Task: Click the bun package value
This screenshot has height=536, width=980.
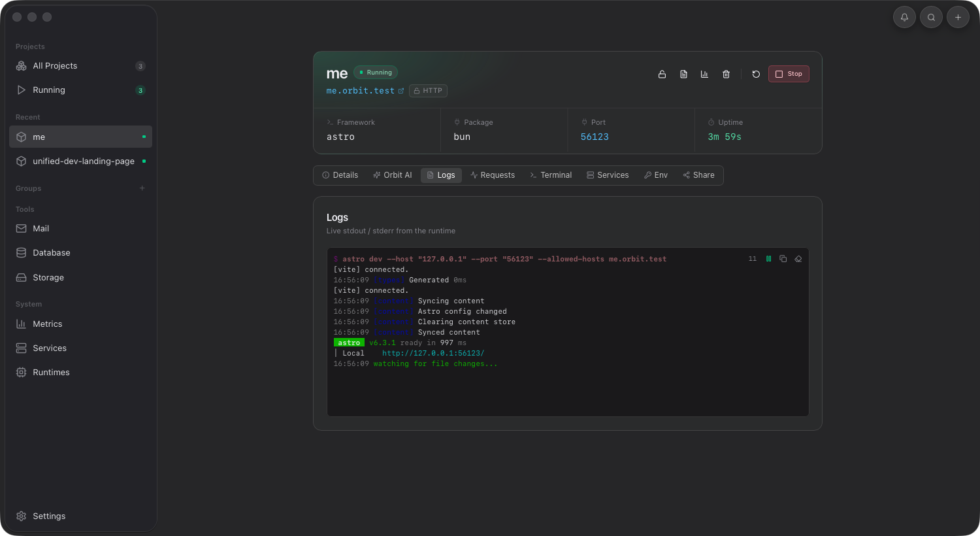Action: click(x=462, y=137)
